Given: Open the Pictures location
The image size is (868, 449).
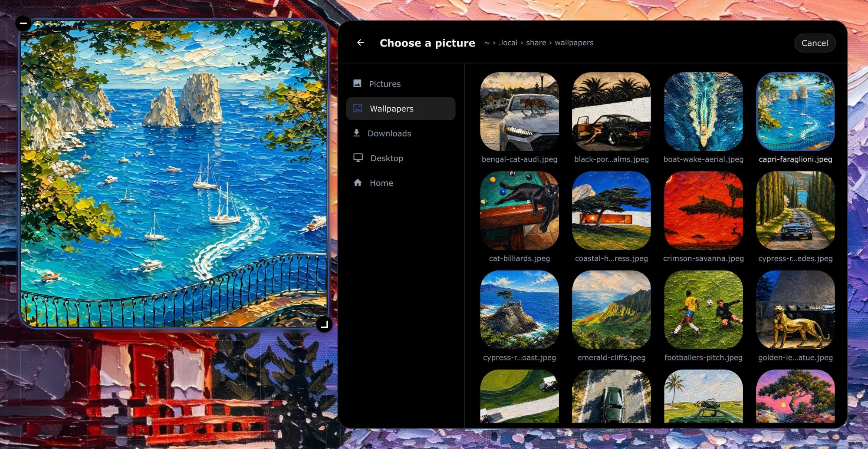Looking at the screenshot, I should click(x=401, y=84).
